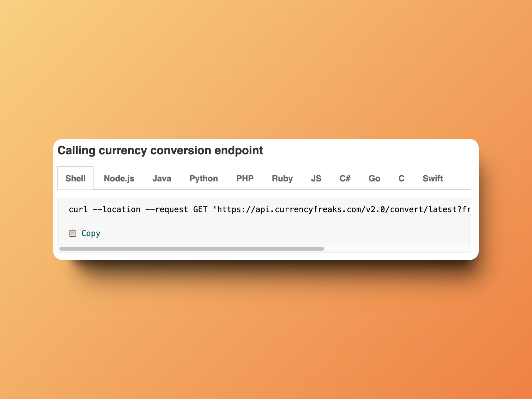The image size is (532, 399).
Task: Toggle the Shell code view
Action: click(x=75, y=178)
